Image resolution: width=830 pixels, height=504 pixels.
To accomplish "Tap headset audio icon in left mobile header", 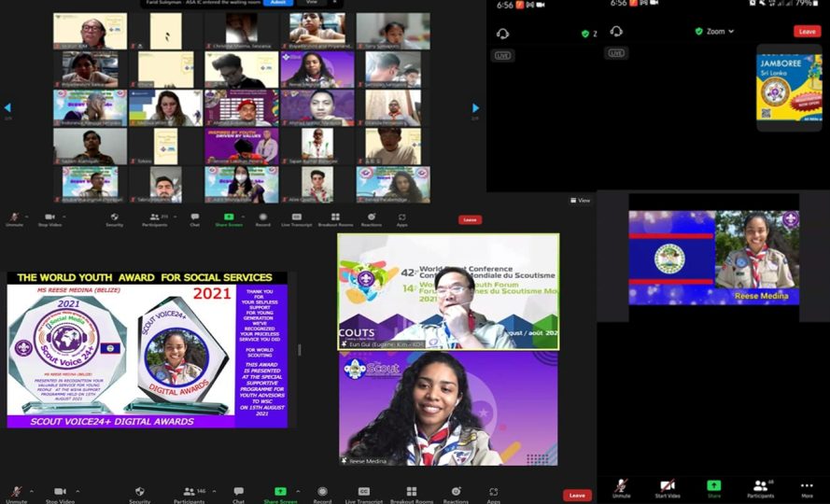I will click(503, 34).
